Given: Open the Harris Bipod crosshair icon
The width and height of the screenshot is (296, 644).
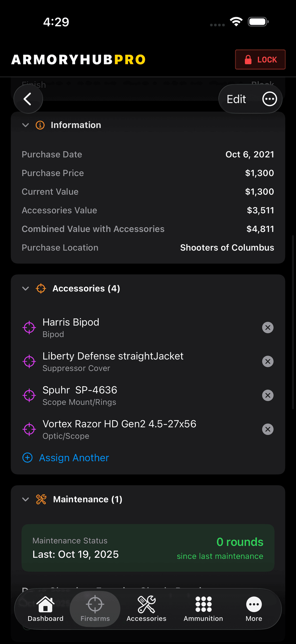Looking at the screenshot, I should pyautogui.click(x=29, y=328).
